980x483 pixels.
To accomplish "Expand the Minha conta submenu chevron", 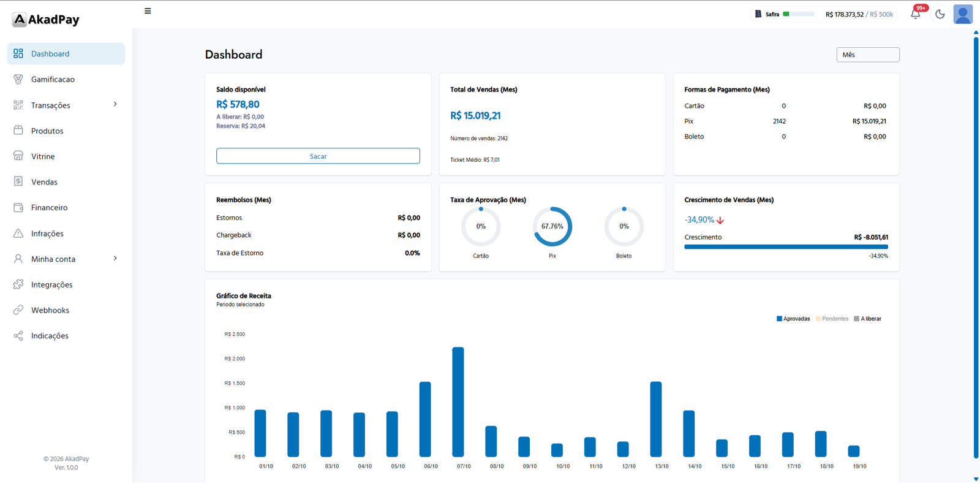I will click(x=115, y=259).
